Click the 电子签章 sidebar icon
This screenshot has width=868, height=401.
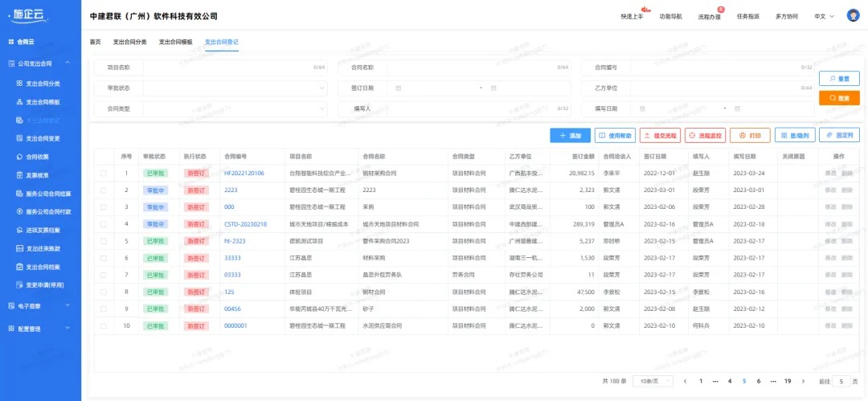tap(11, 305)
